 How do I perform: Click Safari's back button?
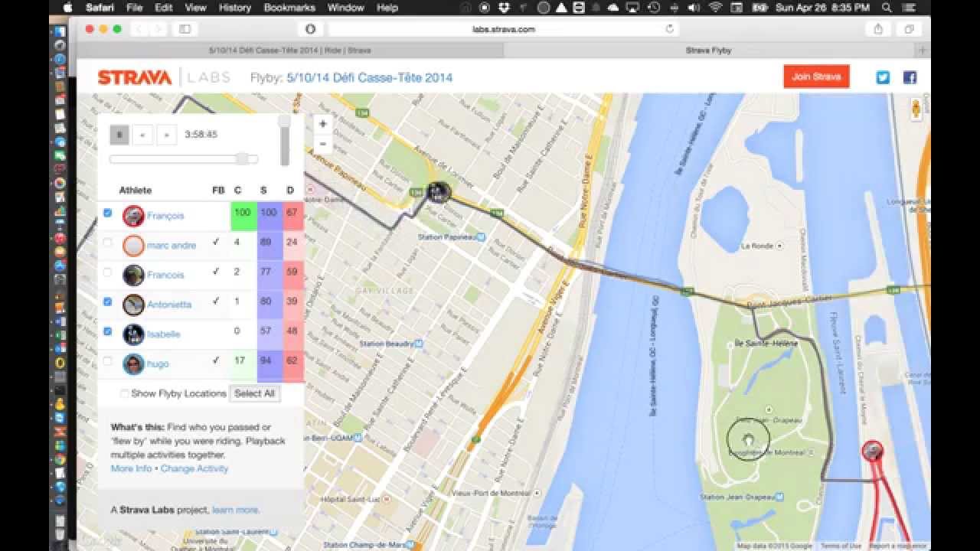click(x=139, y=29)
